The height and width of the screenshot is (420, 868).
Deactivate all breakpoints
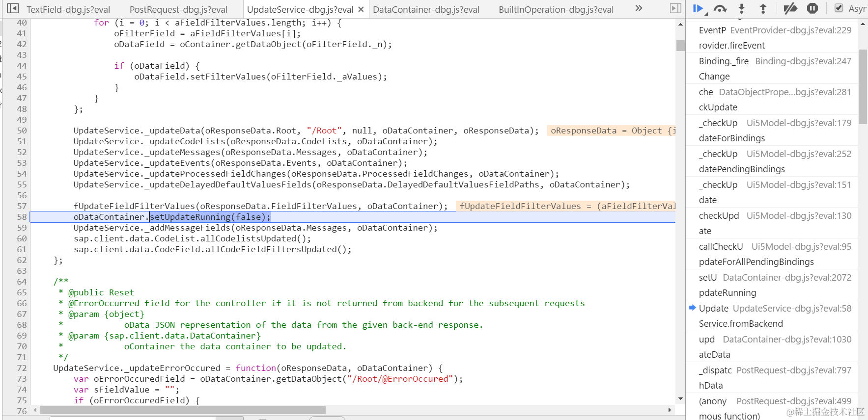(x=790, y=8)
